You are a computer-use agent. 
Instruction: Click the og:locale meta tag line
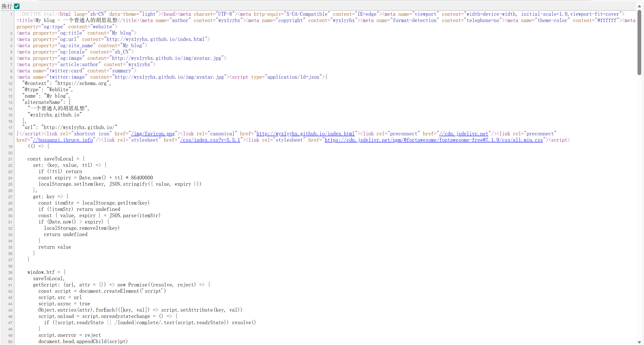pos(75,52)
